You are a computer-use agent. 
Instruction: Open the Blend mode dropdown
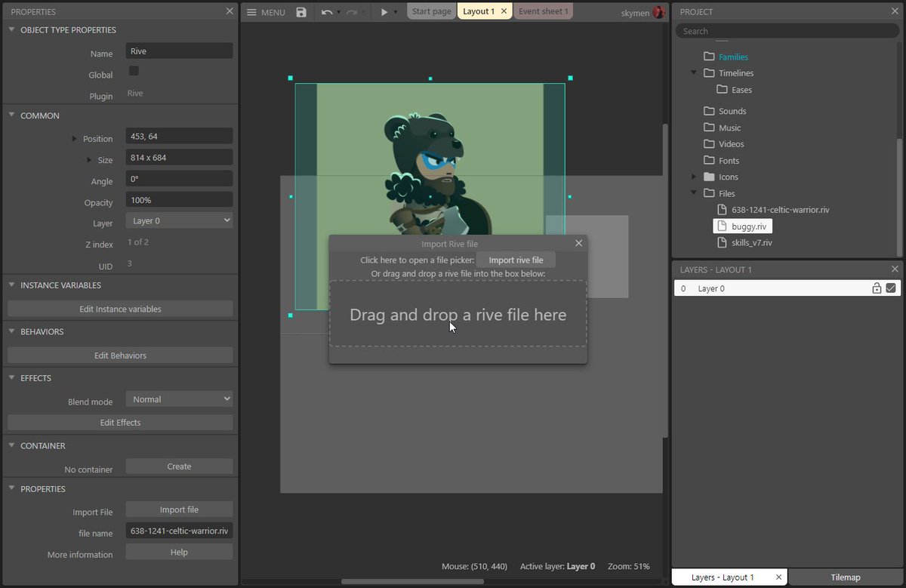pyautogui.click(x=179, y=399)
